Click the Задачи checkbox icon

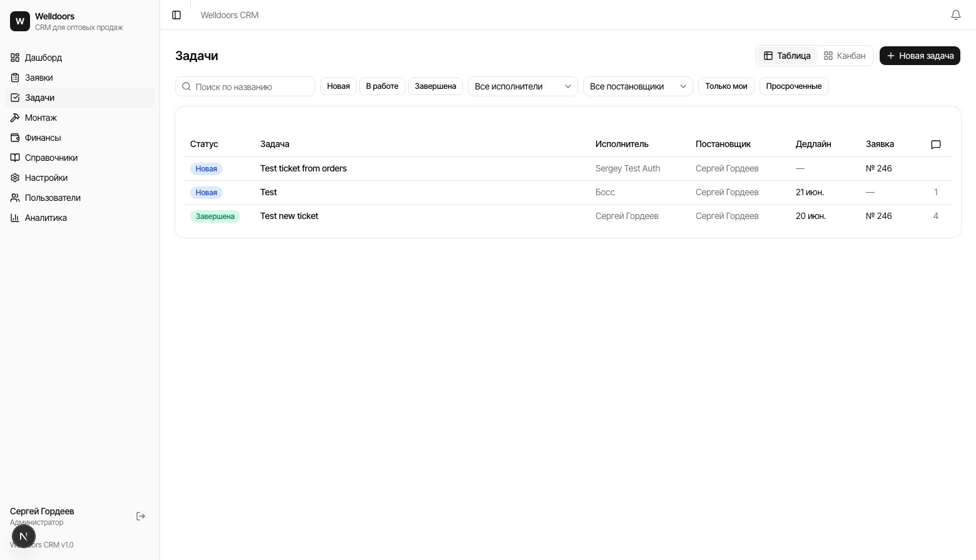tap(15, 98)
